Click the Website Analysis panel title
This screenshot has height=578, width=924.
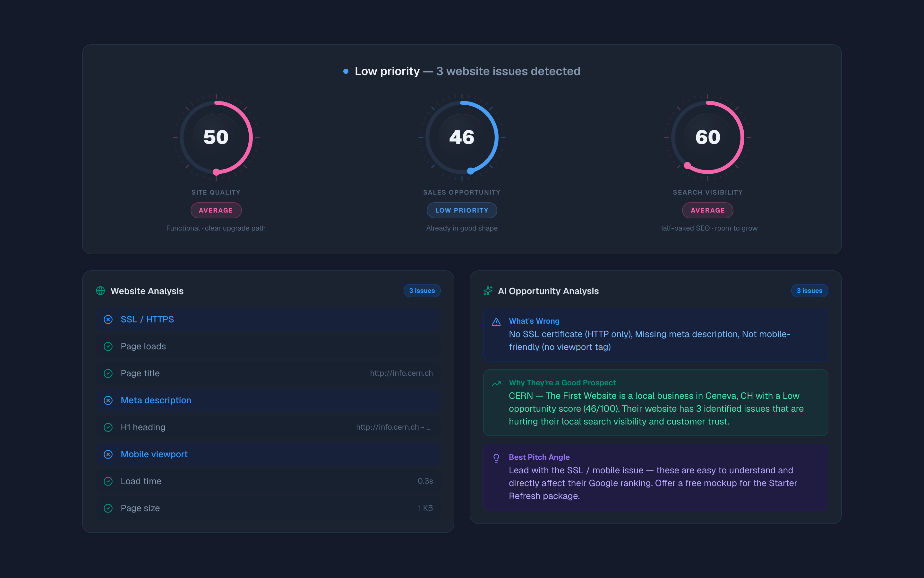(x=147, y=291)
